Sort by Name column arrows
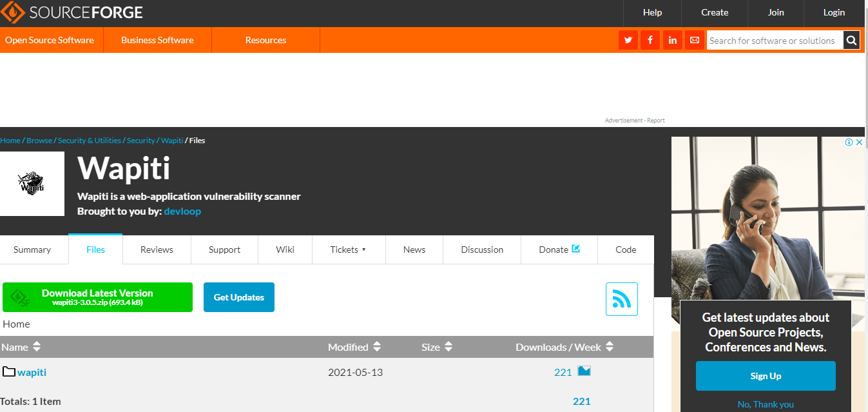The width and height of the screenshot is (868, 412). (x=37, y=347)
